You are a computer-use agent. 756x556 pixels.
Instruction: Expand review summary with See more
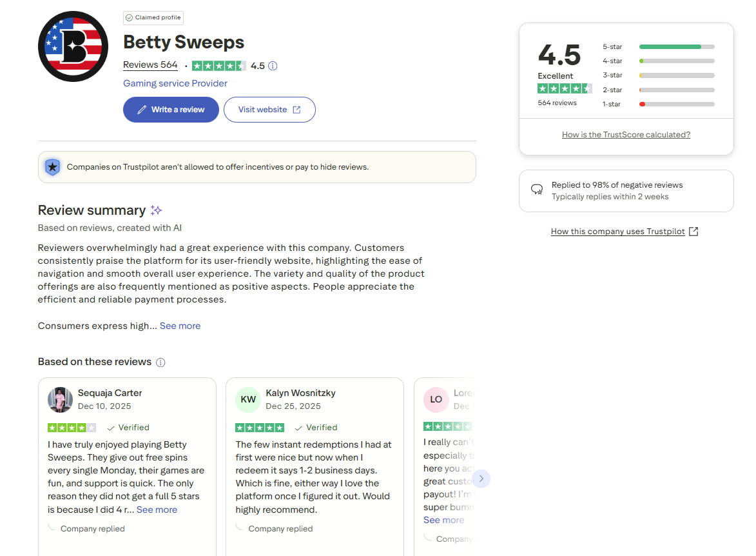point(180,326)
